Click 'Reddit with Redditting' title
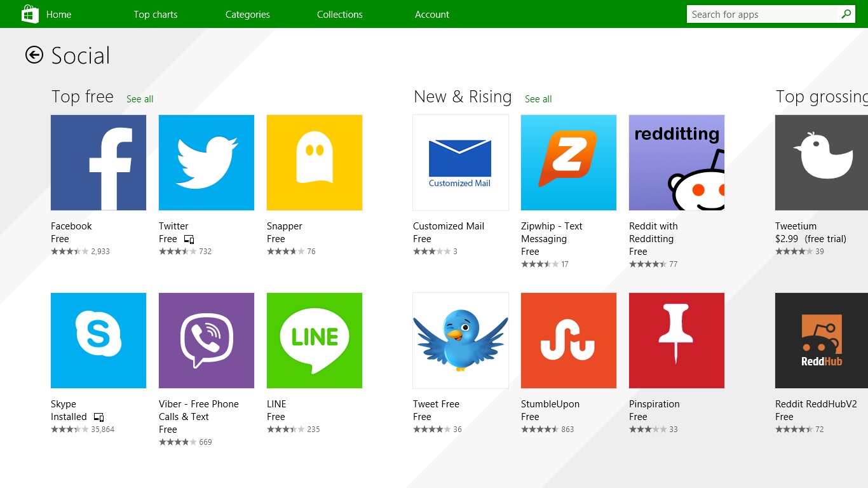Image resolution: width=868 pixels, height=488 pixels. pyautogui.click(x=653, y=233)
